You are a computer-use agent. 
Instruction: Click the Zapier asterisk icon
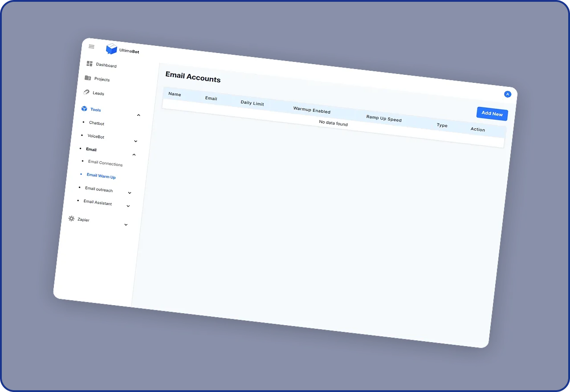point(71,219)
